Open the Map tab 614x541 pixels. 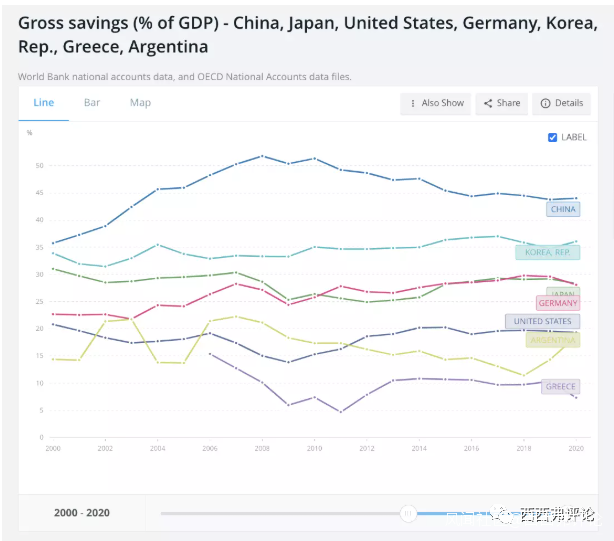(x=140, y=102)
